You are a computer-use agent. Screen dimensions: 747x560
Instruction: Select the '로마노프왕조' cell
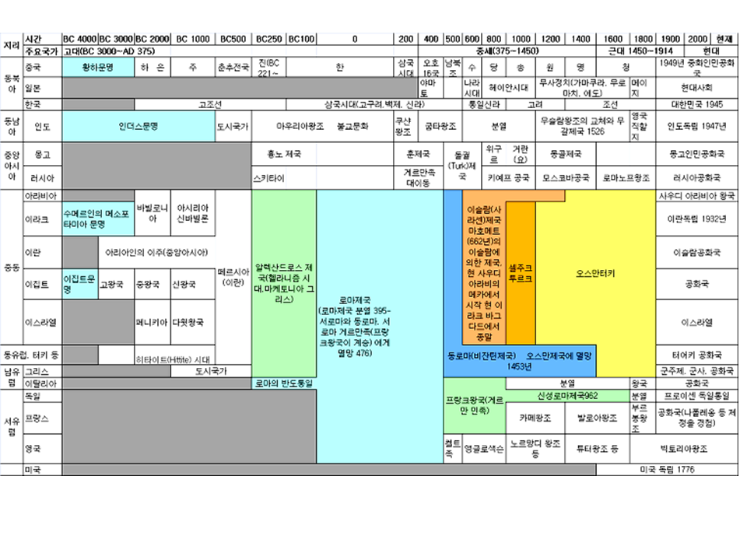[x=626, y=178]
